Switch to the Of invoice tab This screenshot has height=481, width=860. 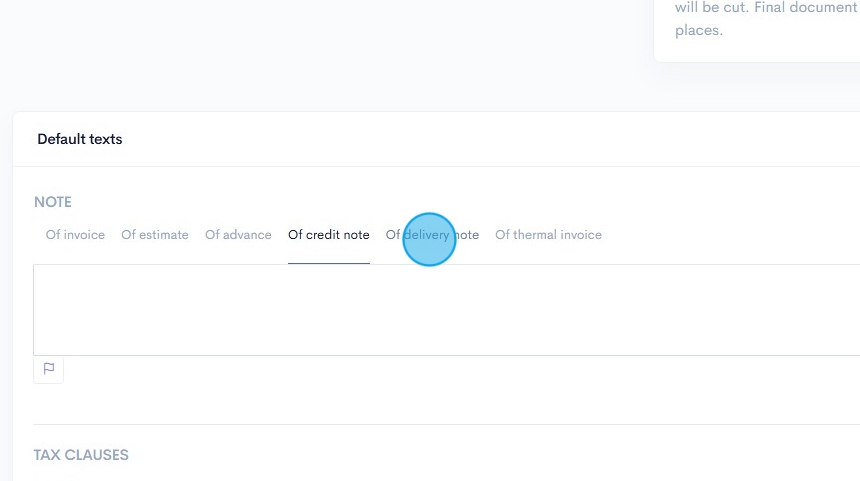pyautogui.click(x=75, y=235)
